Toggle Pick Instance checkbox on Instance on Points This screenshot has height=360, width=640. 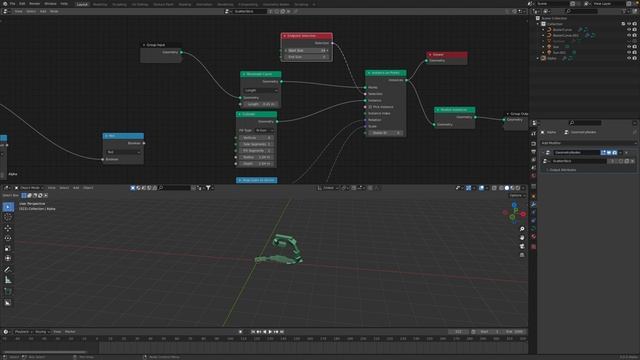(x=371, y=107)
